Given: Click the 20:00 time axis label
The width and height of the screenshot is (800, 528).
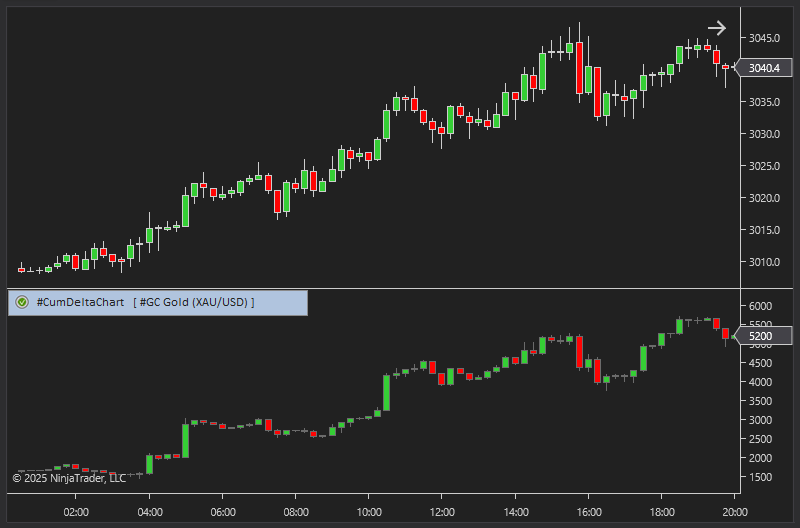Looking at the screenshot, I should click(734, 511).
